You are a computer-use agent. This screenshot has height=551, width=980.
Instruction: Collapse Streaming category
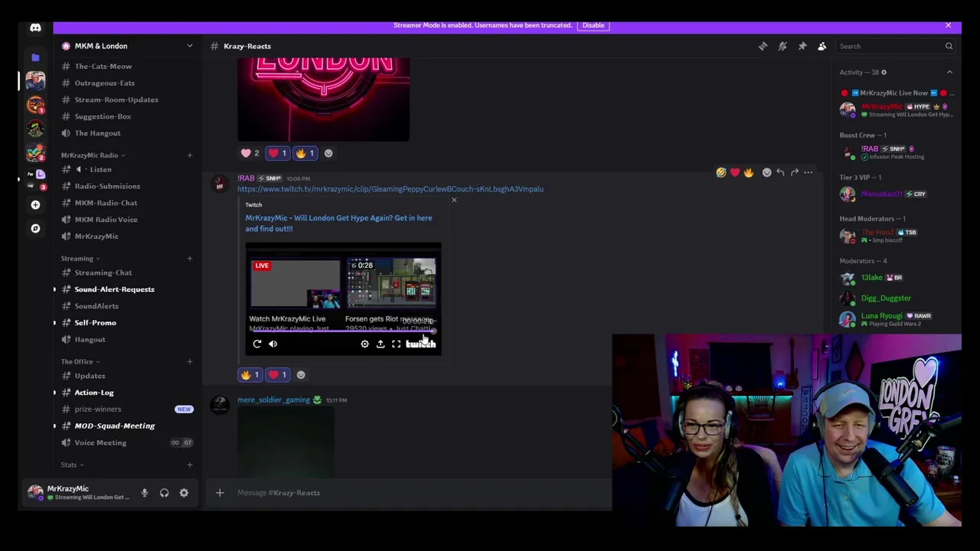click(80, 259)
